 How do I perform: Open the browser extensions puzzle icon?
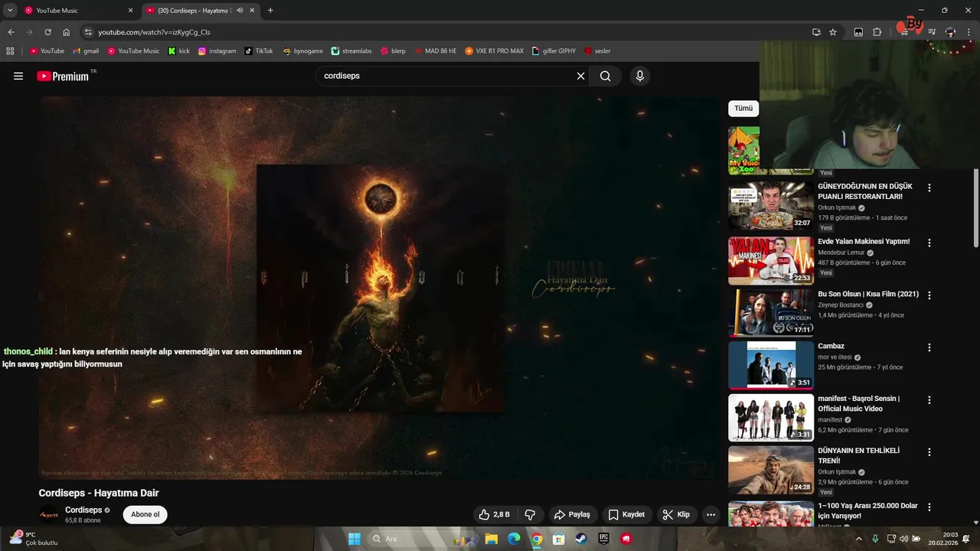tap(877, 32)
